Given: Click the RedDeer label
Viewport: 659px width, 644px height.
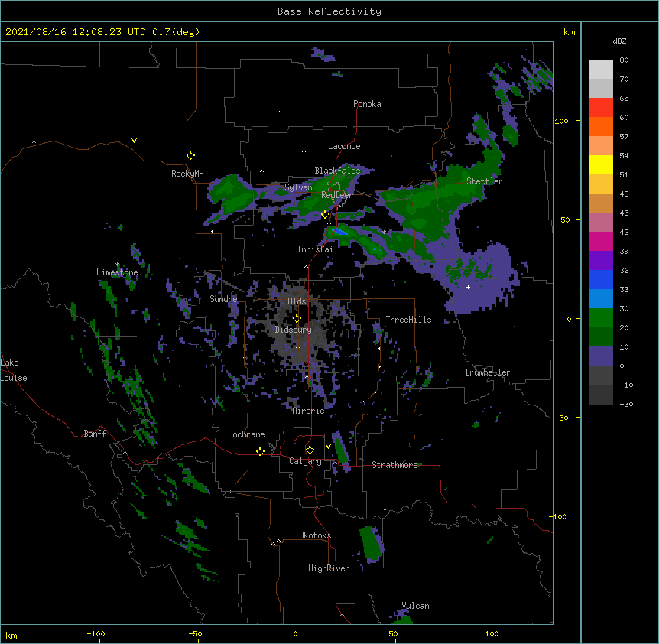Looking at the screenshot, I should coord(336,195).
